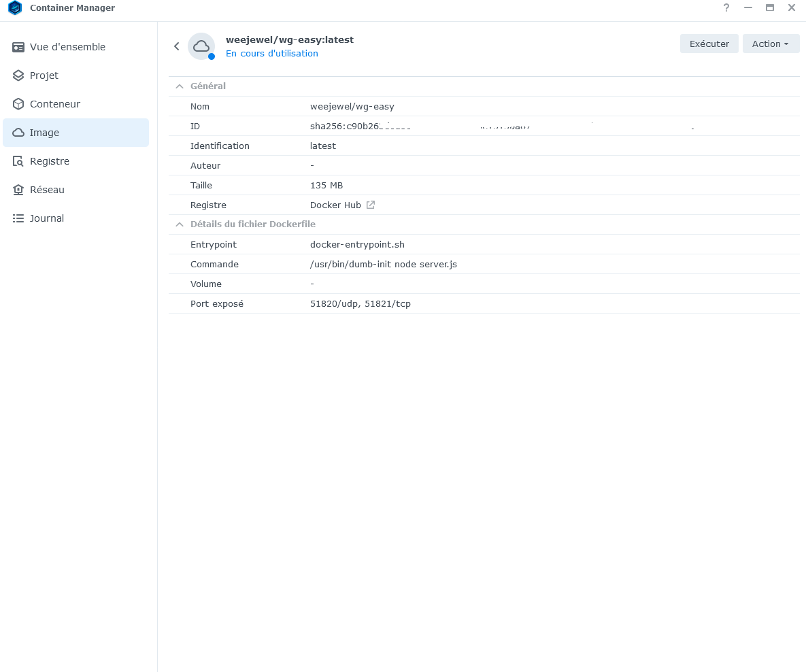
Task: Collapse Détails du fichier Dockerfile section
Action: [180, 224]
